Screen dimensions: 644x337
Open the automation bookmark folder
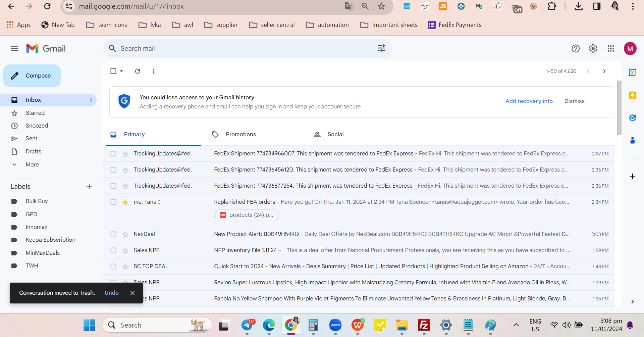click(x=327, y=25)
